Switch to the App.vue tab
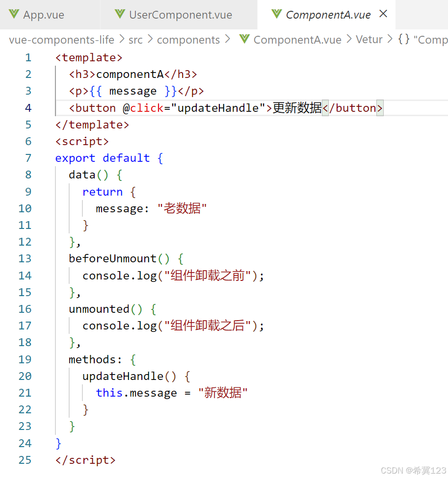 pos(50,15)
